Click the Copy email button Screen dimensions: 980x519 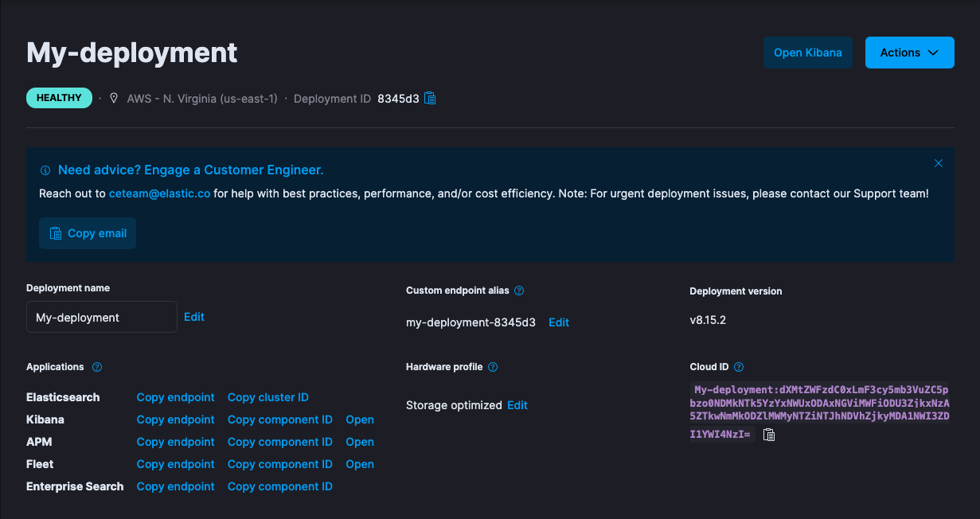(x=88, y=233)
